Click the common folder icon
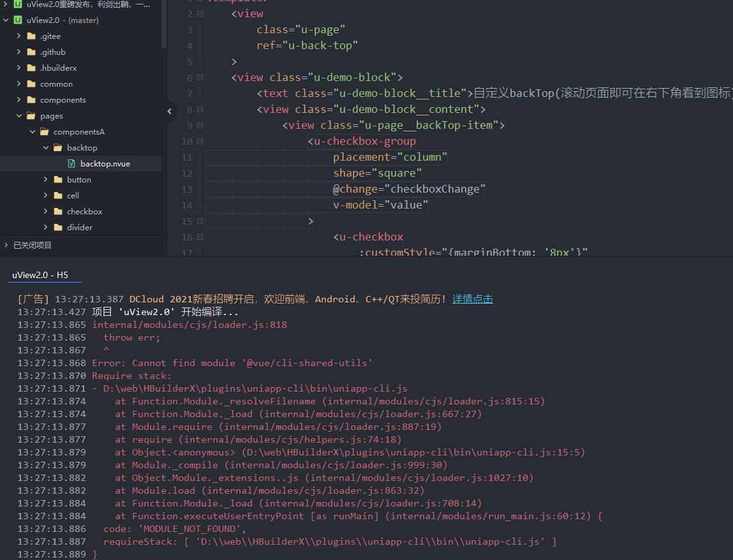 (31, 84)
